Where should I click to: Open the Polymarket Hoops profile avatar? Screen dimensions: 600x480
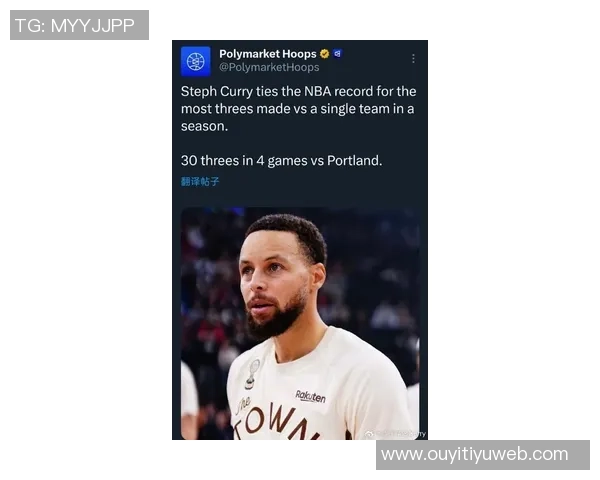196,61
